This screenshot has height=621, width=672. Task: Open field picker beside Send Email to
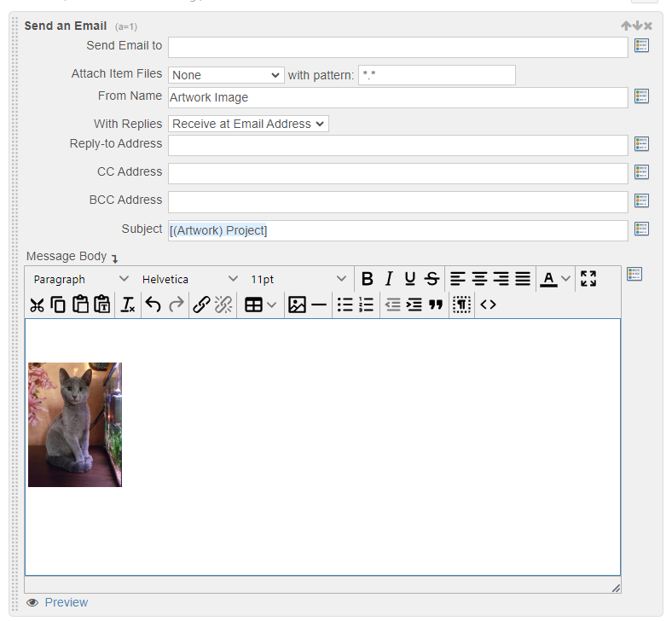pos(641,45)
